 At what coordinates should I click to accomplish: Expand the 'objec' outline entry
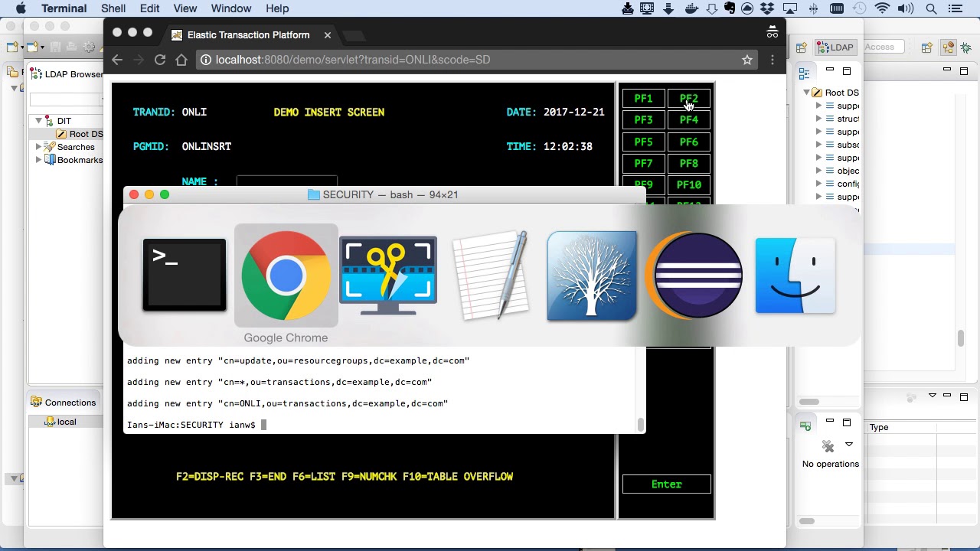pos(818,171)
